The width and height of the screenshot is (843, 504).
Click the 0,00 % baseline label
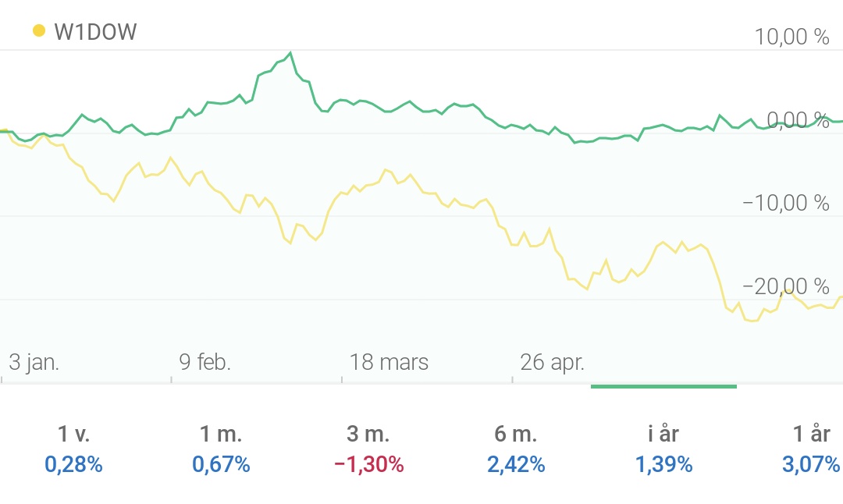(798, 120)
